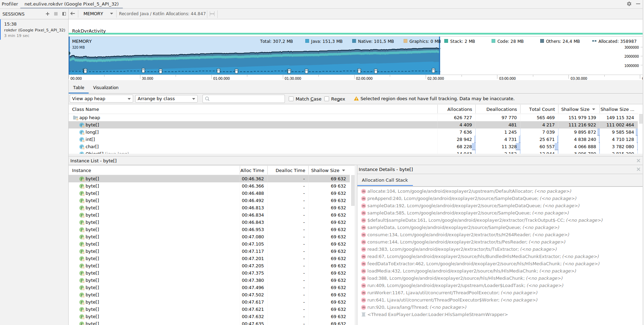
Task: Select the byte[] instance allocated at 00:47.080
Action: point(209,237)
